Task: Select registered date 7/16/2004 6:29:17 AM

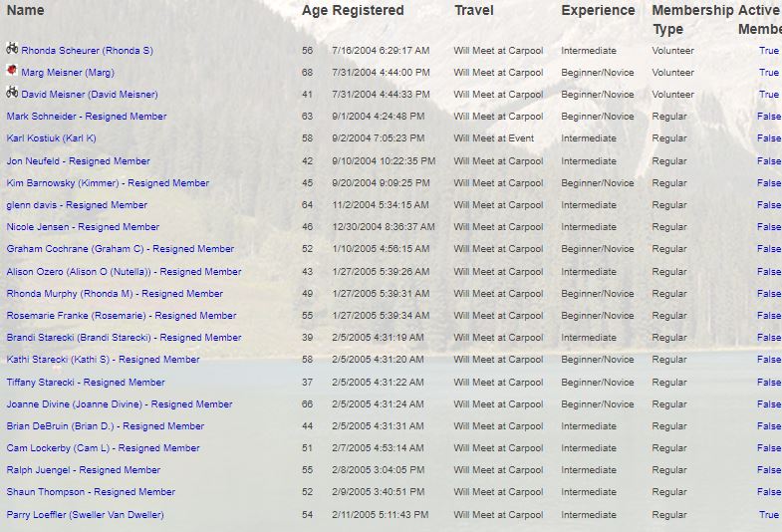Action: coord(381,51)
